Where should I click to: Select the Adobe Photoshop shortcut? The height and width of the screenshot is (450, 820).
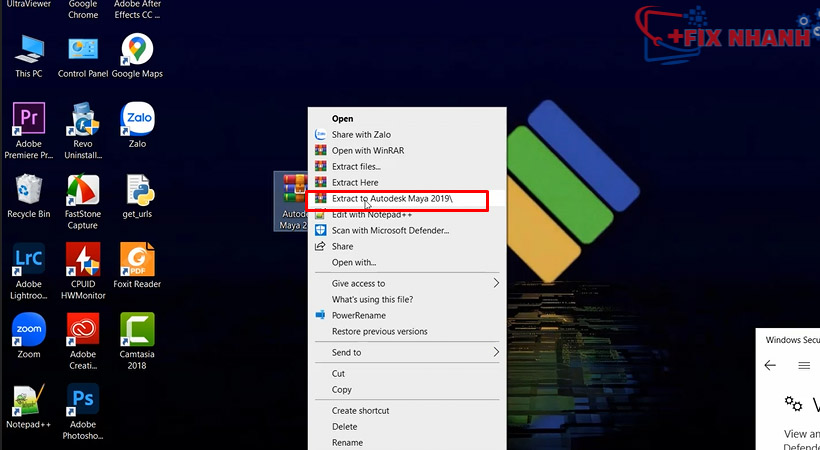click(x=83, y=412)
